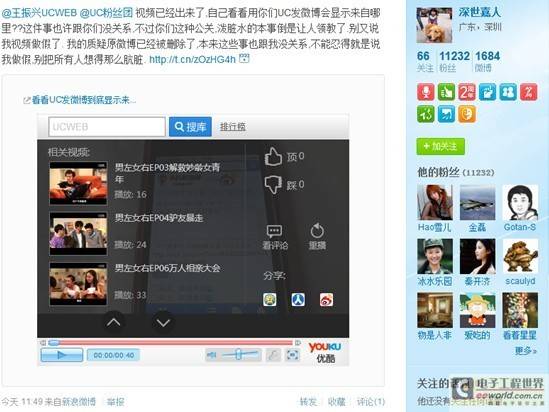Open 排行榜 ranking tab
This screenshot has height=412, width=549.
[232, 127]
